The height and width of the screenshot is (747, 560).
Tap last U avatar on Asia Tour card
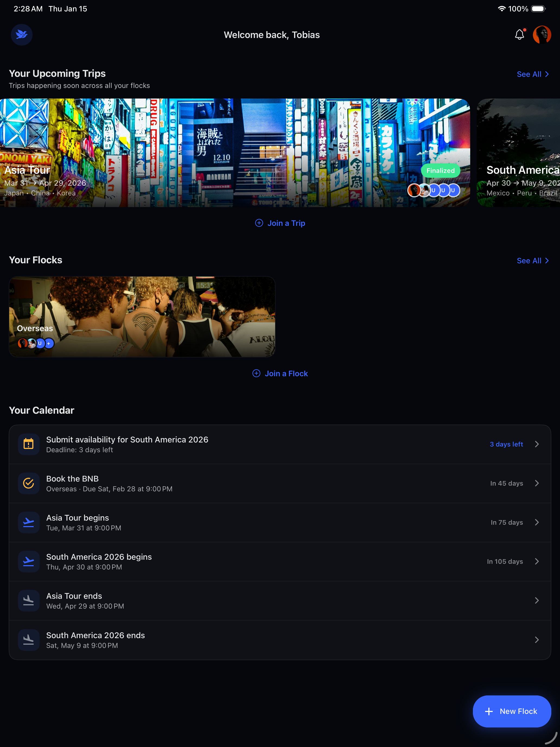pyautogui.click(x=453, y=190)
